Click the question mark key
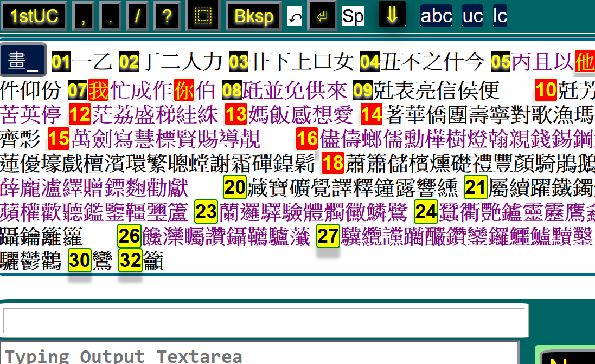 pos(167,16)
